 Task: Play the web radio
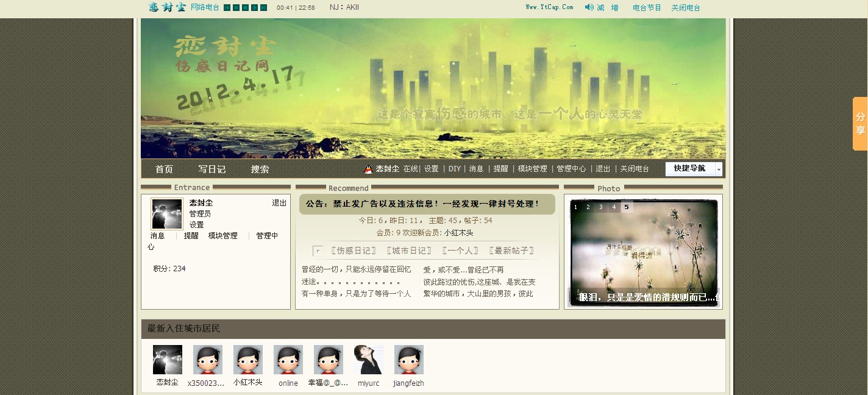(x=254, y=7)
